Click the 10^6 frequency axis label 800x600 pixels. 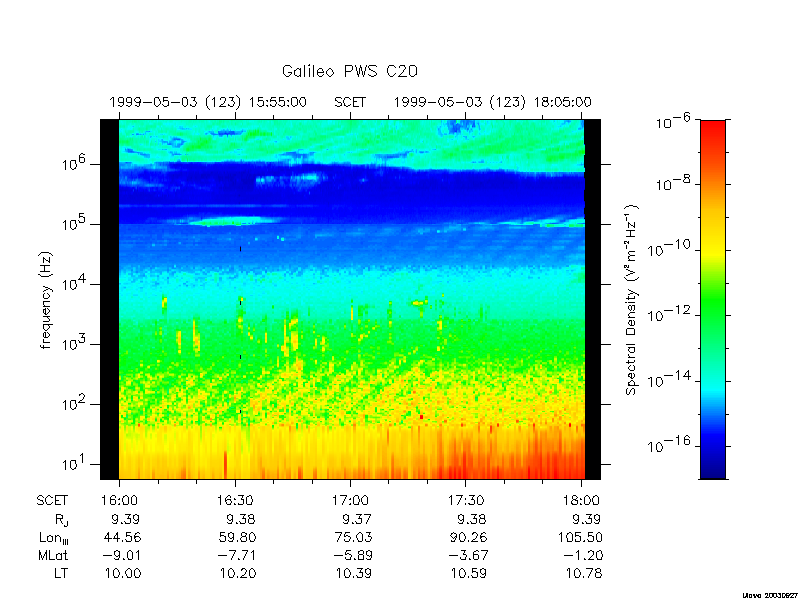(x=76, y=163)
